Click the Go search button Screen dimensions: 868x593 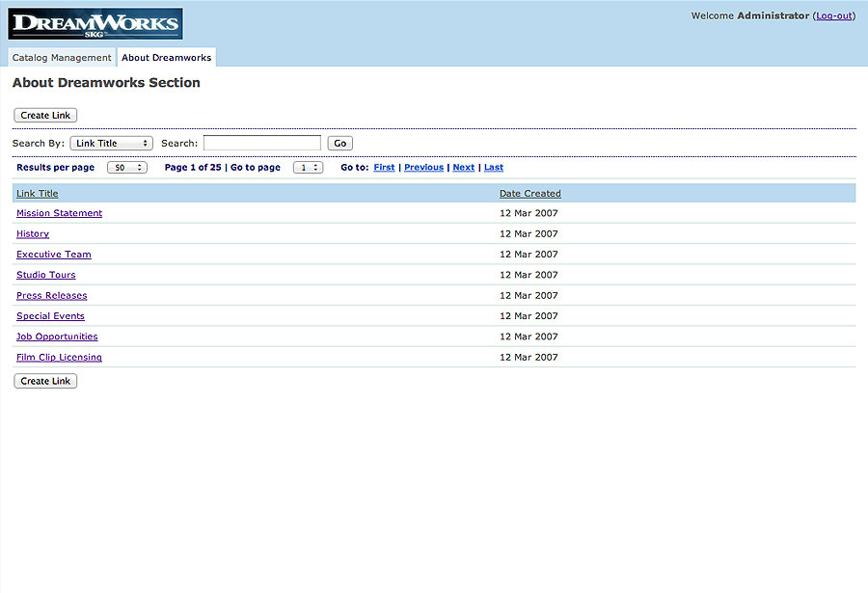tap(339, 144)
